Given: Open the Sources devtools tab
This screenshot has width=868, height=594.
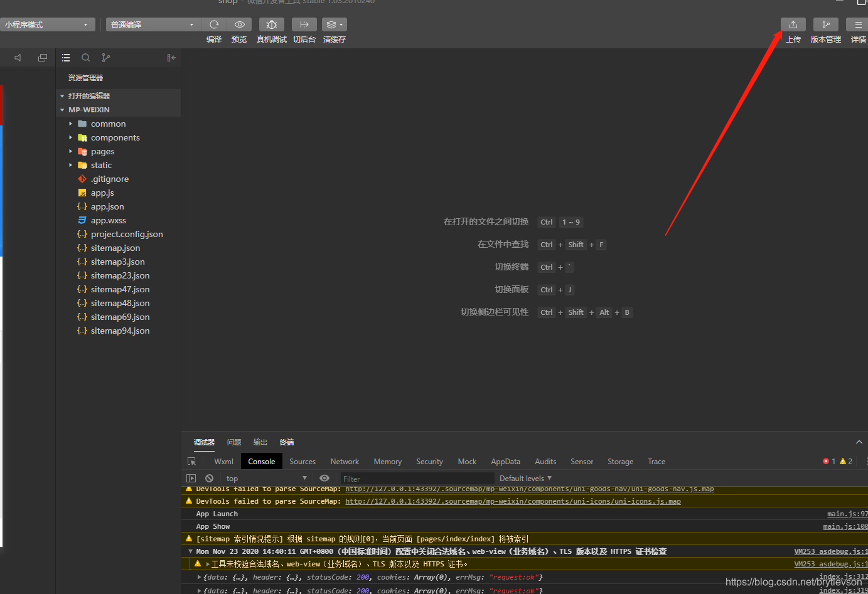Looking at the screenshot, I should (x=303, y=462).
